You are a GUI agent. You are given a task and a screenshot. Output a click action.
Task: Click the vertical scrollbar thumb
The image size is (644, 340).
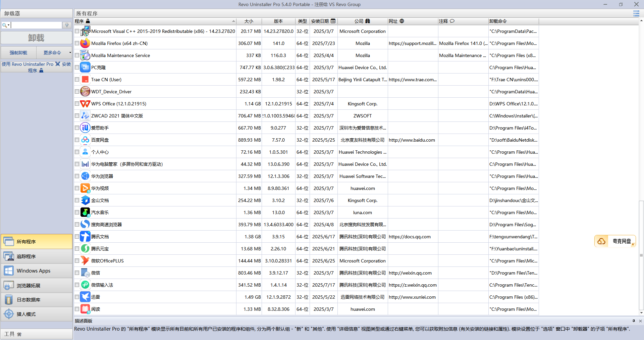(x=641, y=255)
